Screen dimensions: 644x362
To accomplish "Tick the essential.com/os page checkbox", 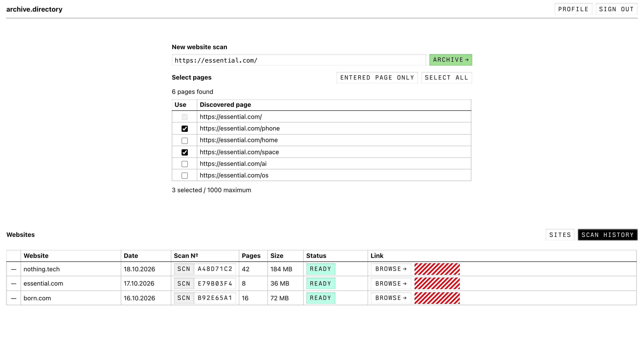I will pyautogui.click(x=184, y=176).
